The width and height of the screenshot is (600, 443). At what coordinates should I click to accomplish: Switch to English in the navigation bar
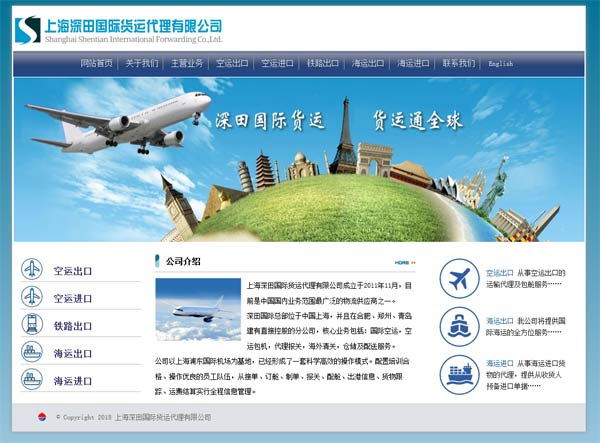501,63
